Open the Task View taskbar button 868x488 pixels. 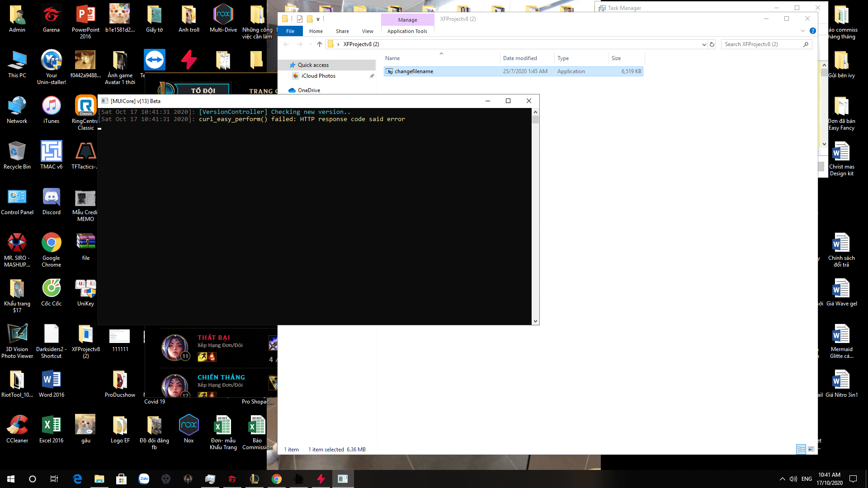(x=54, y=479)
